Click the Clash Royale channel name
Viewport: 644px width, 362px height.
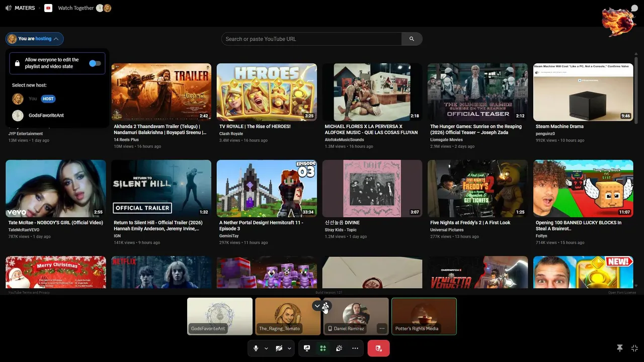click(x=231, y=134)
